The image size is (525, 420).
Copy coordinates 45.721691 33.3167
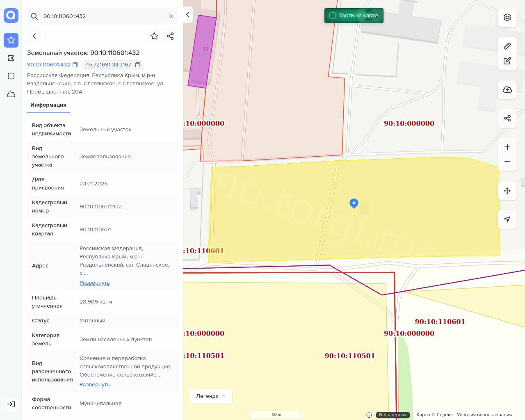pos(138,65)
